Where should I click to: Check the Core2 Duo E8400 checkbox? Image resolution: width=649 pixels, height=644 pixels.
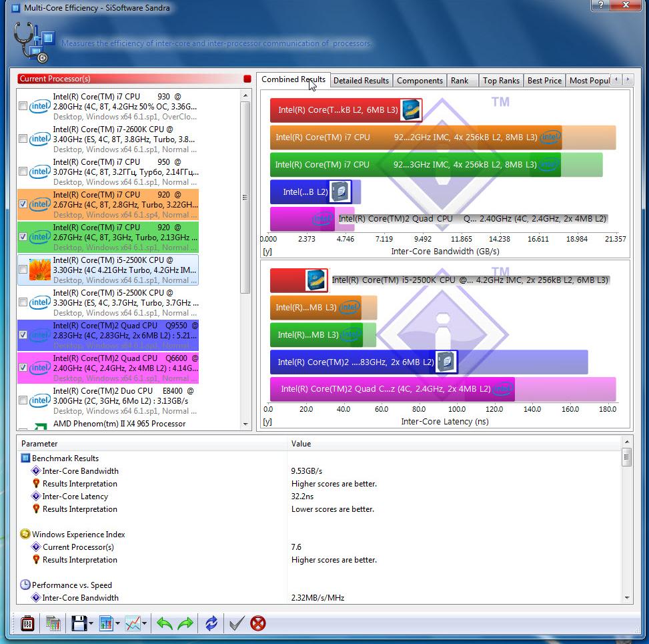23,400
